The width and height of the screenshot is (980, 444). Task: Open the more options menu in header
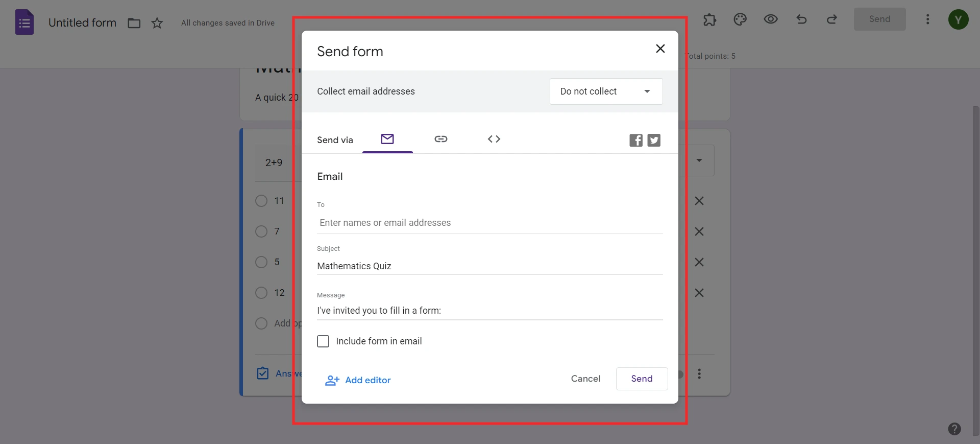pyautogui.click(x=928, y=19)
